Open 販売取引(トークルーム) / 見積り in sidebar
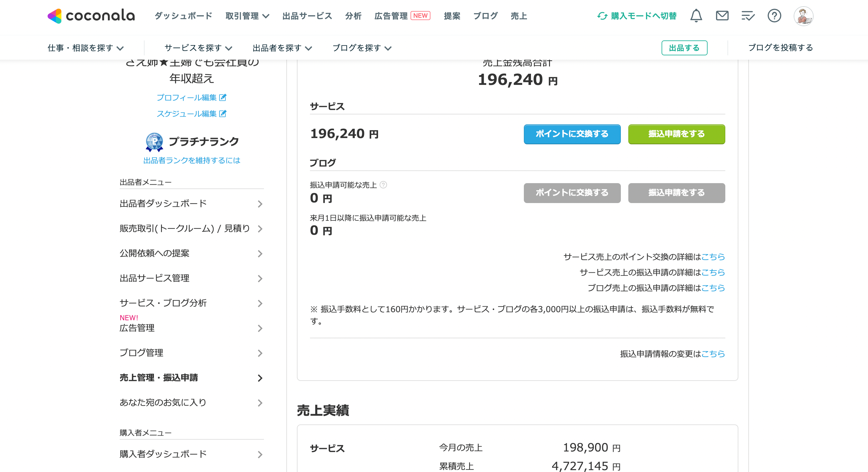This screenshot has width=868, height=472. [192, 229]
